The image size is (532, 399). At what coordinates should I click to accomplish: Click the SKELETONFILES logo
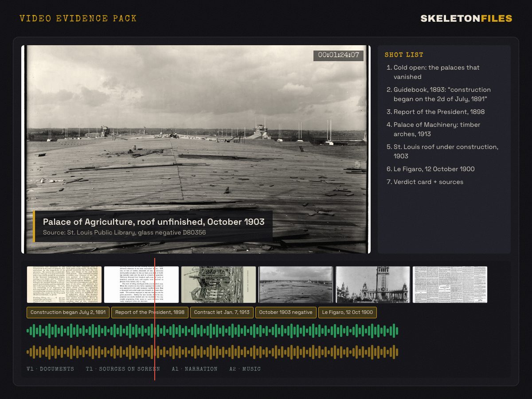click(466, 19)
